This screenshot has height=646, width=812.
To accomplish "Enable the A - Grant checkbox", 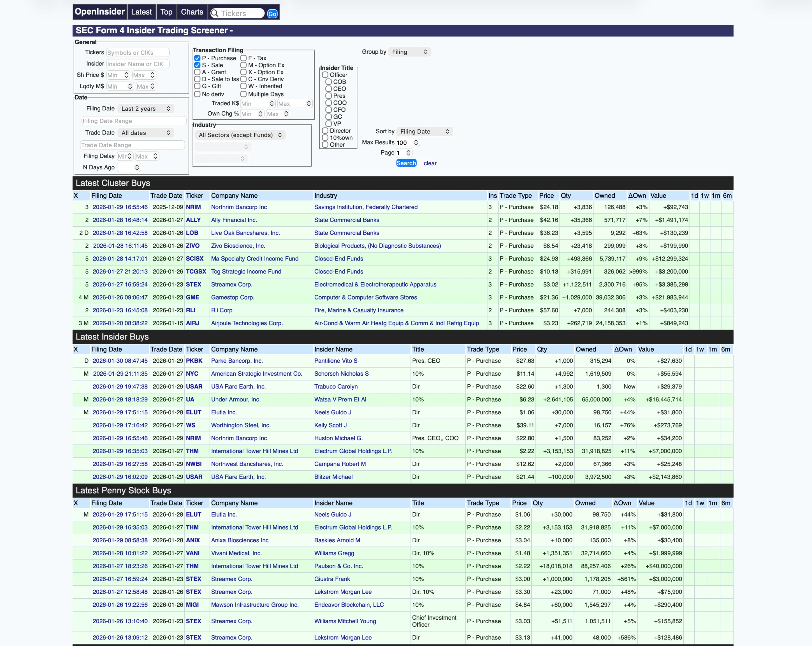I will (x=197, y=72).
